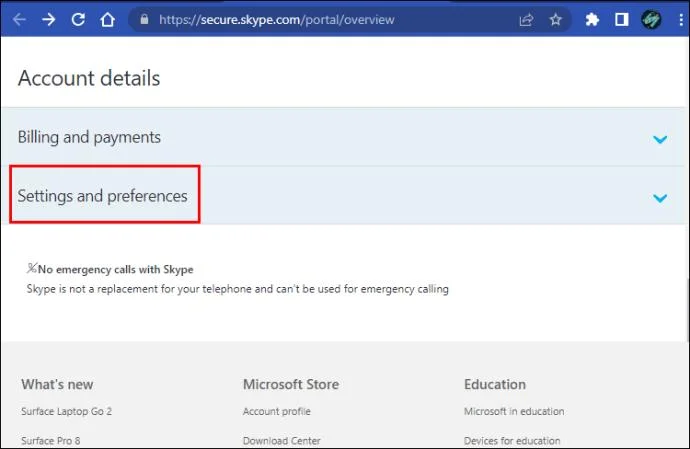
Task: Click the Microsoft Store footer heading
Action: [x=291, y=384]
